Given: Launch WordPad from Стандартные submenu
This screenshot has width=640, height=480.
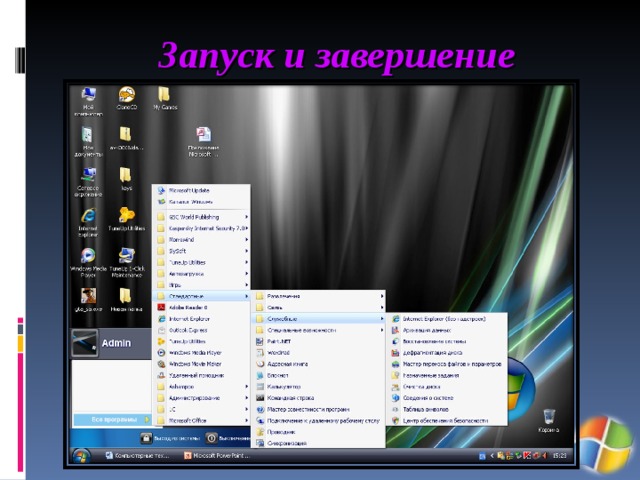Looking at the screenshot, I should coord(319,353).
